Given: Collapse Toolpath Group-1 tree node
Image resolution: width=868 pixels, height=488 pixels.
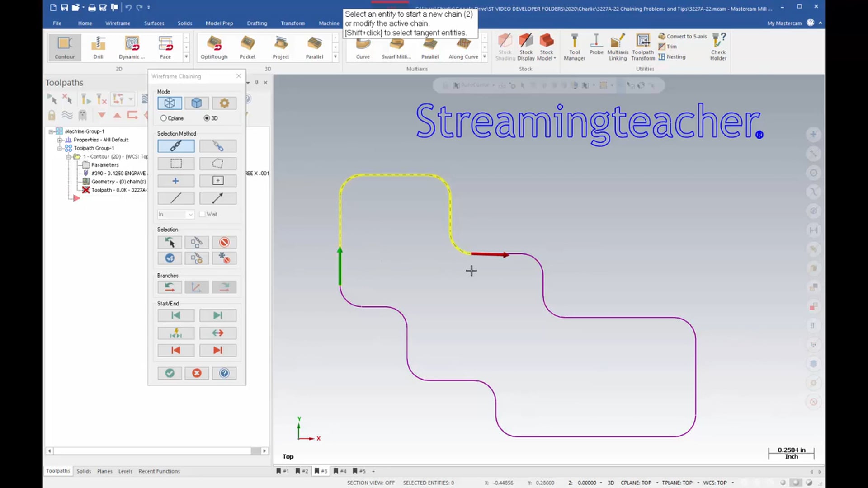Looking at the screenshot, I should [59, 148].
